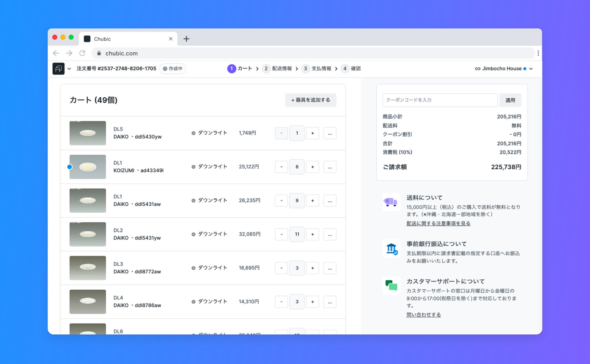
Task: Open the browser three-dot menu
Action: (x=538, y=53)
